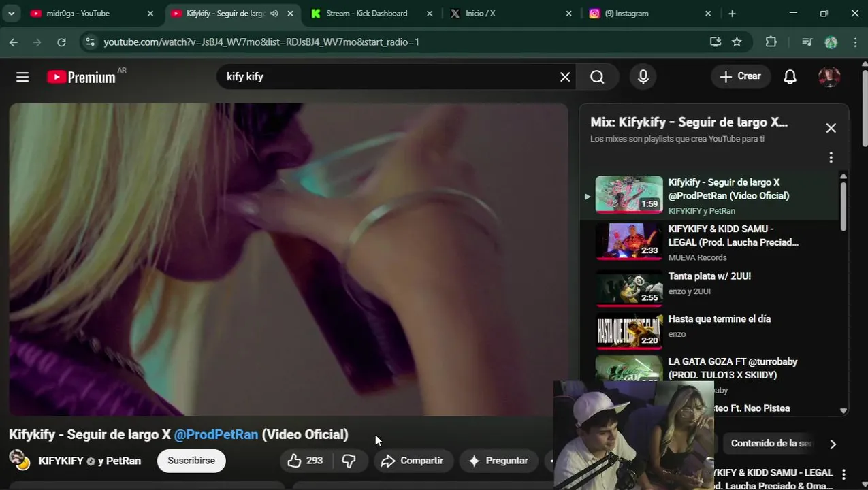This screenshot has width=868, height=490.
Task: Open KIFYKIFY channel avatar
Action: click(19, 460)
